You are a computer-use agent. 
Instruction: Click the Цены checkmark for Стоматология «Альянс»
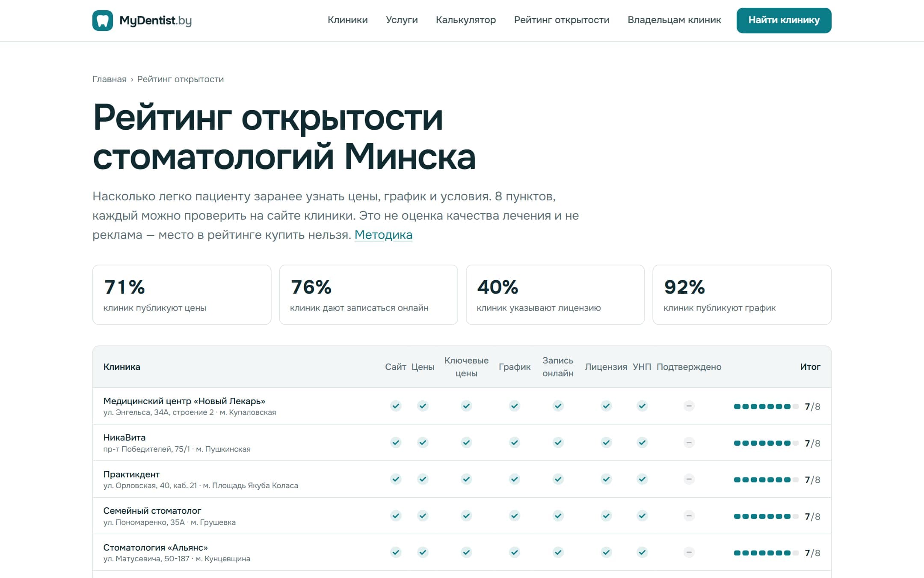coord(423,552)
